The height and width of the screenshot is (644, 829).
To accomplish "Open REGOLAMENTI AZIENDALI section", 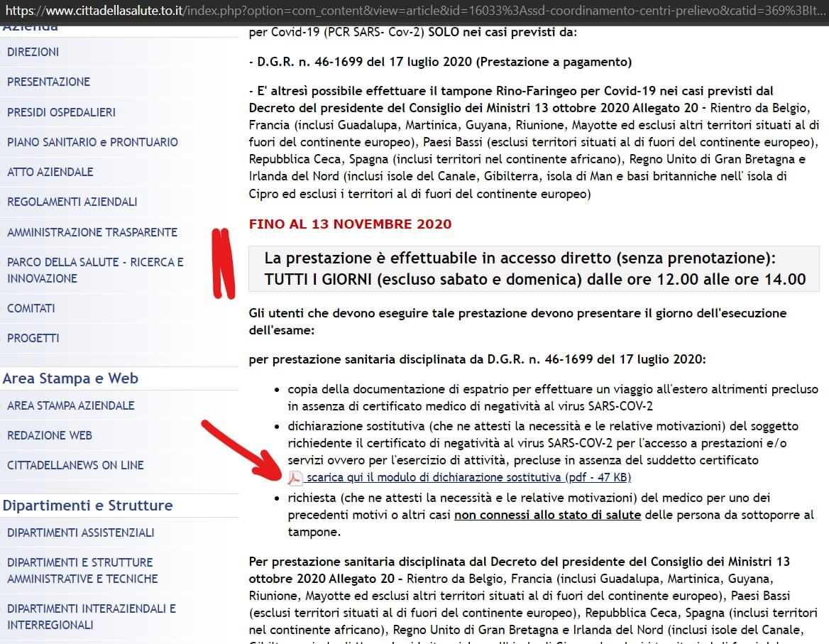I will [72, 202].
